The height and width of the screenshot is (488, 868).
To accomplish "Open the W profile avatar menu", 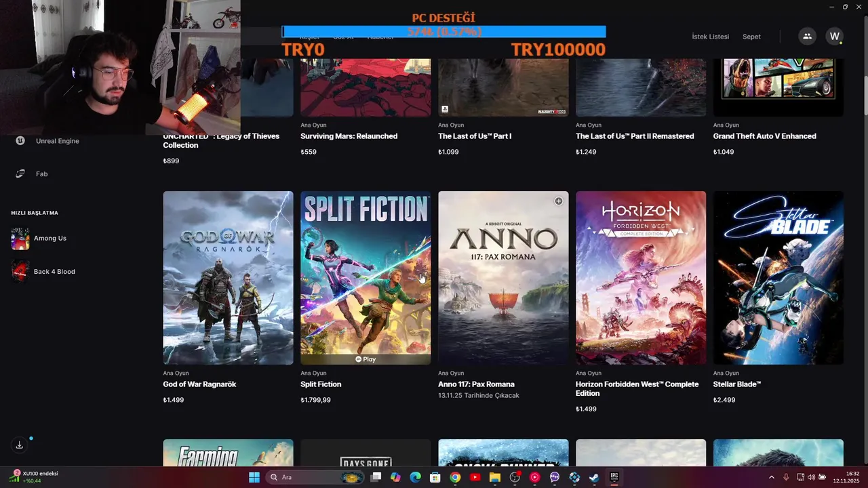I will point(835,37).
